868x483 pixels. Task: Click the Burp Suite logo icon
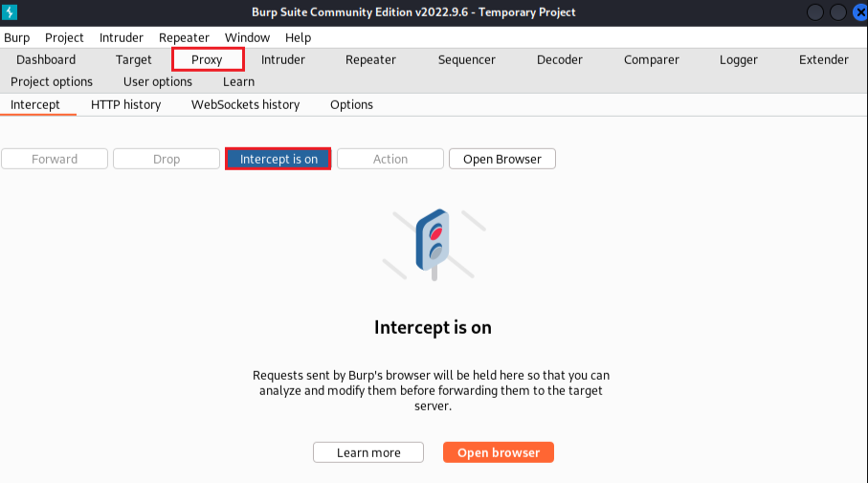coord(10,12)
